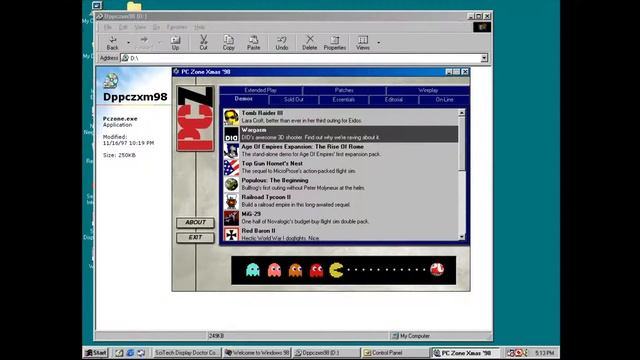Click the Forward arrow toolbar icon

[x=144, y=42]
